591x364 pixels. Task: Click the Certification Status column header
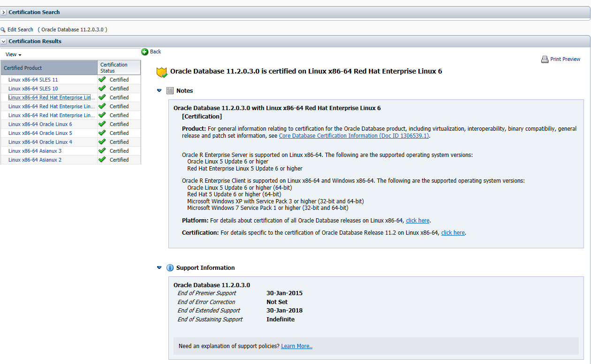tap(119, 68)
